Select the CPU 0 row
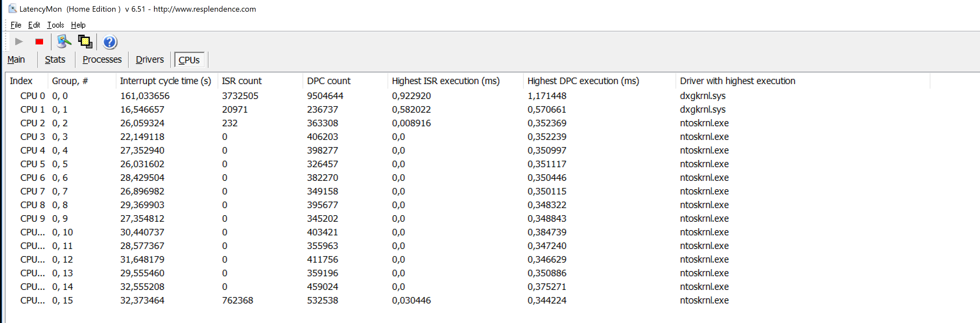The height and width of the screenshot is (323, 980). [33, 96]
